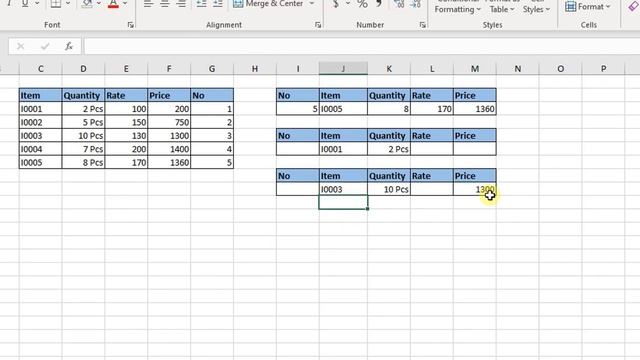Click the Merge & Center button

(268, 4)
